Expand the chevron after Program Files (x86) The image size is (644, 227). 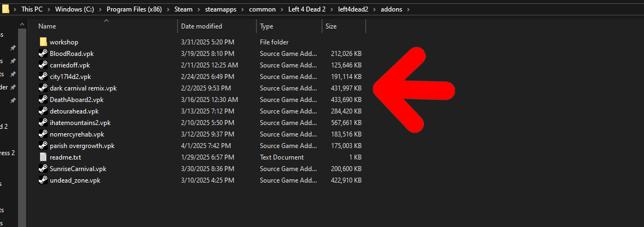point(169,9)
